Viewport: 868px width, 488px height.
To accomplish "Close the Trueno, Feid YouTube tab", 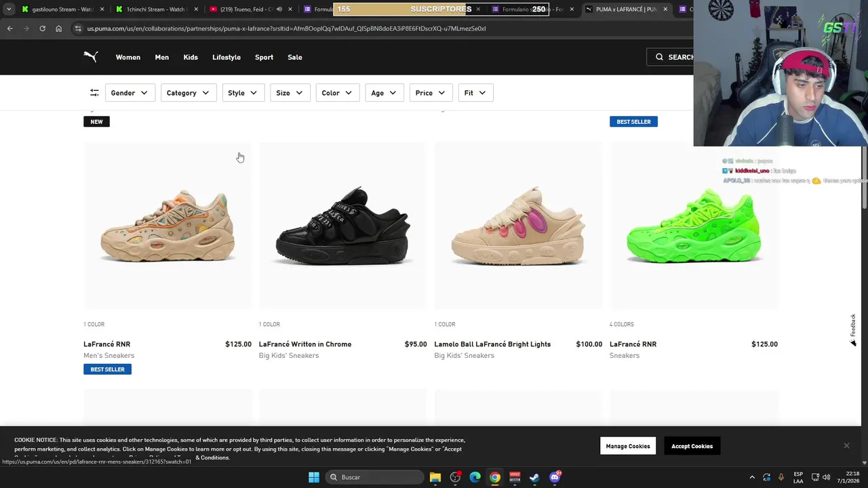I will (x=290, y=9).
